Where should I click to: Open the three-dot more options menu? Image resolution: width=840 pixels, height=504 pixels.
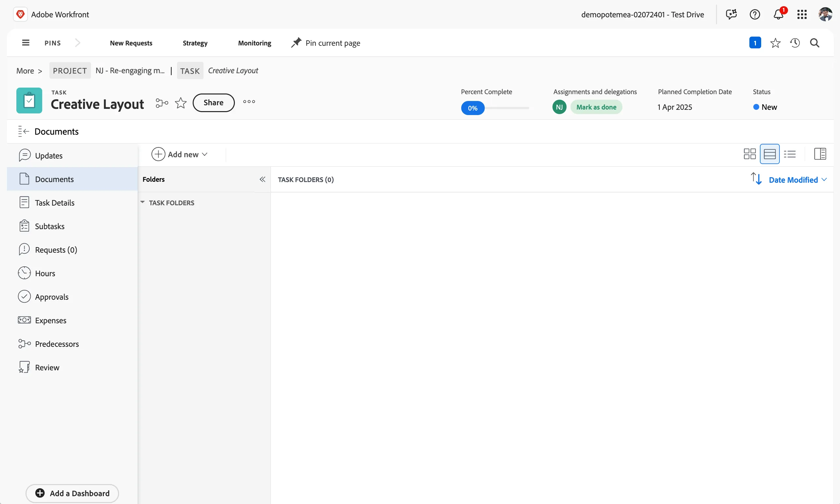tap(249, 102)
